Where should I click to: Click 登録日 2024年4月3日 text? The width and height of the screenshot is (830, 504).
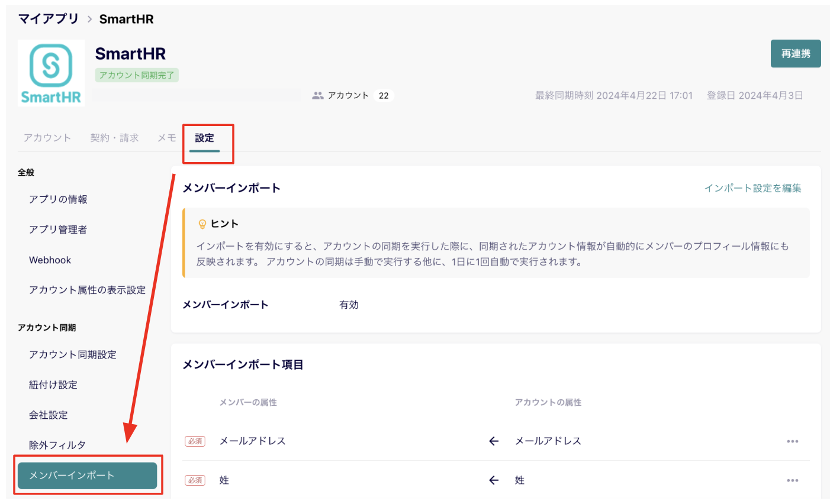755,95
